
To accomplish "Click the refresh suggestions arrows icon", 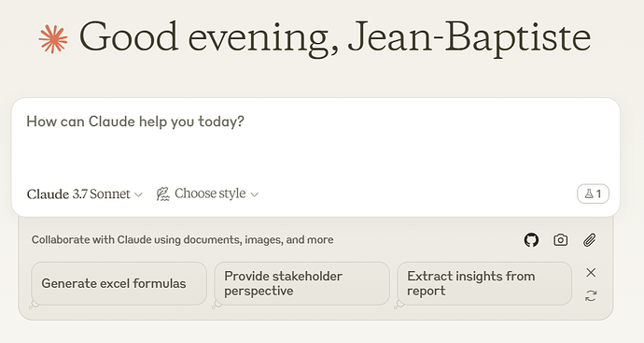I will [591, 295].
